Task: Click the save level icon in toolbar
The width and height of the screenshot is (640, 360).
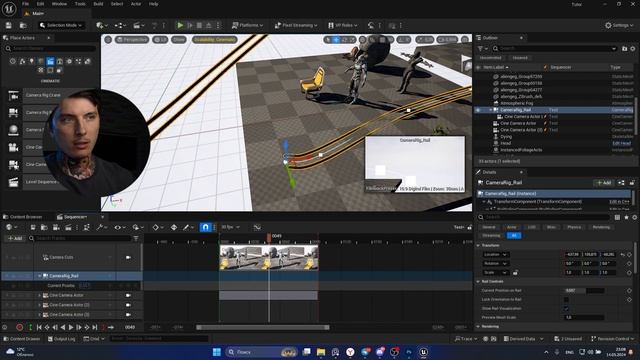Action: tap(9, 25)
